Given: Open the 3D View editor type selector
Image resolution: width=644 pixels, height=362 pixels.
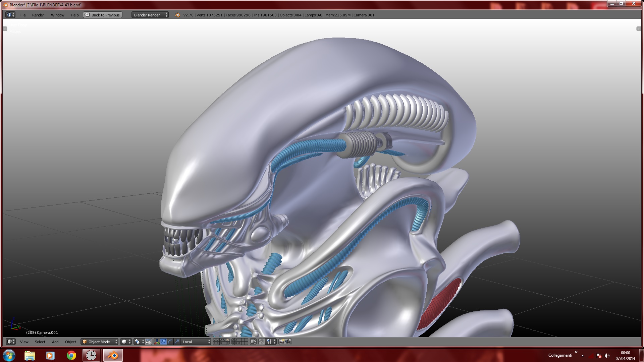Looking at the screenshot, I should click(11, 342).
